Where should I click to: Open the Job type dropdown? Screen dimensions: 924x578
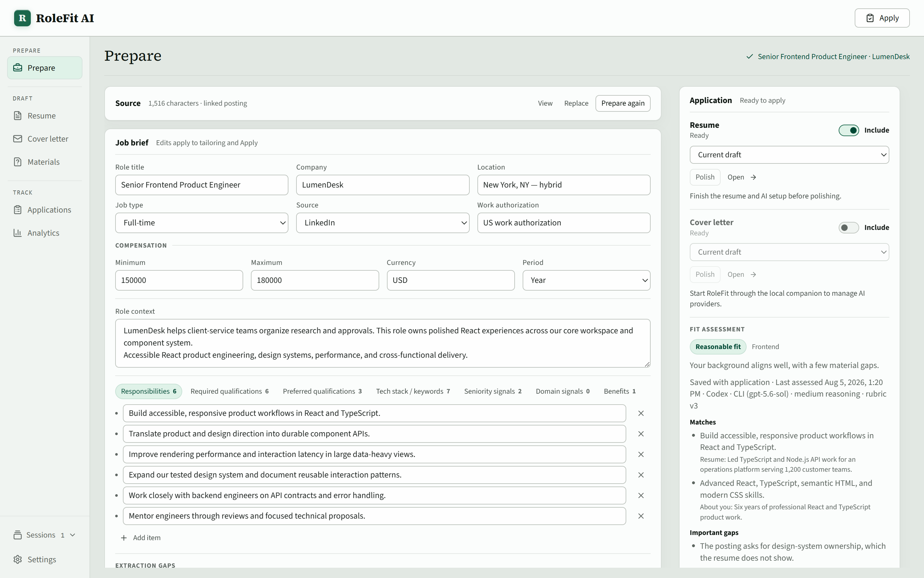pyautogui.click(x=201, y=223)
